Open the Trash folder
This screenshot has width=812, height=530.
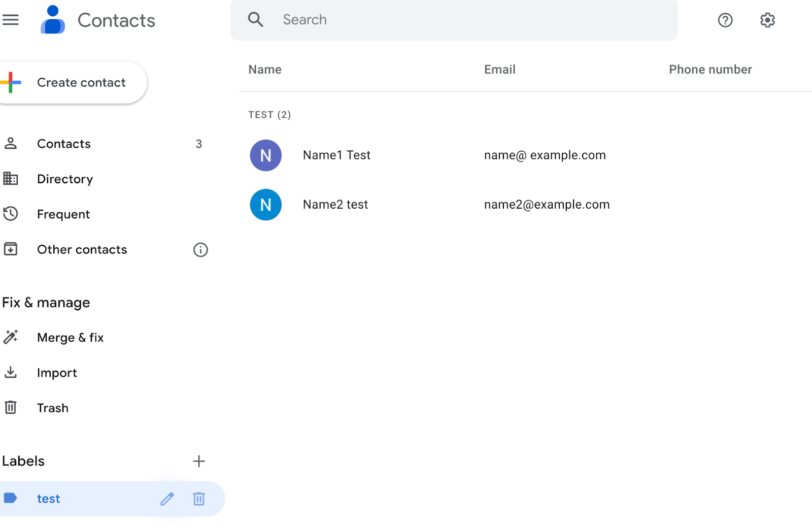[x=53, y=408]
